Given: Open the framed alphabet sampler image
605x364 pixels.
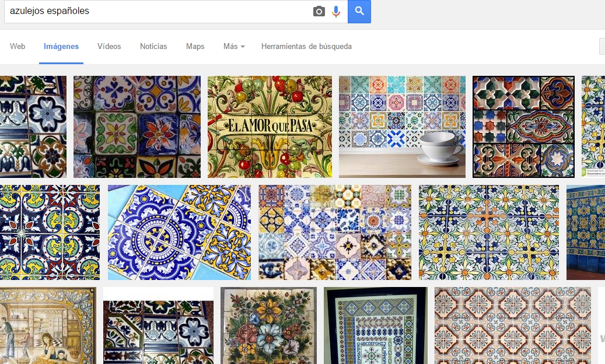Looking at the screenshot, I should click(x=376, y=325).
